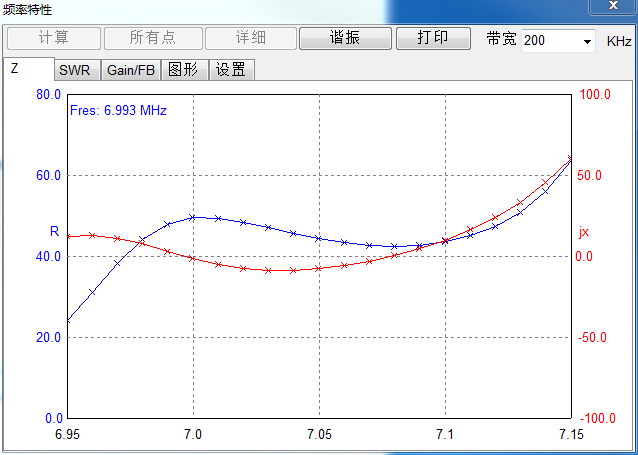Click the red jx axis label
638x455 pixels.
[583, 232]
